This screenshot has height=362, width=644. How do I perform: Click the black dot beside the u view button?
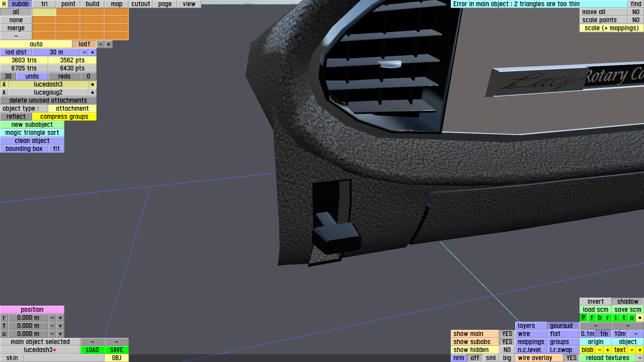pyautogui.click(x=640, y=318)
